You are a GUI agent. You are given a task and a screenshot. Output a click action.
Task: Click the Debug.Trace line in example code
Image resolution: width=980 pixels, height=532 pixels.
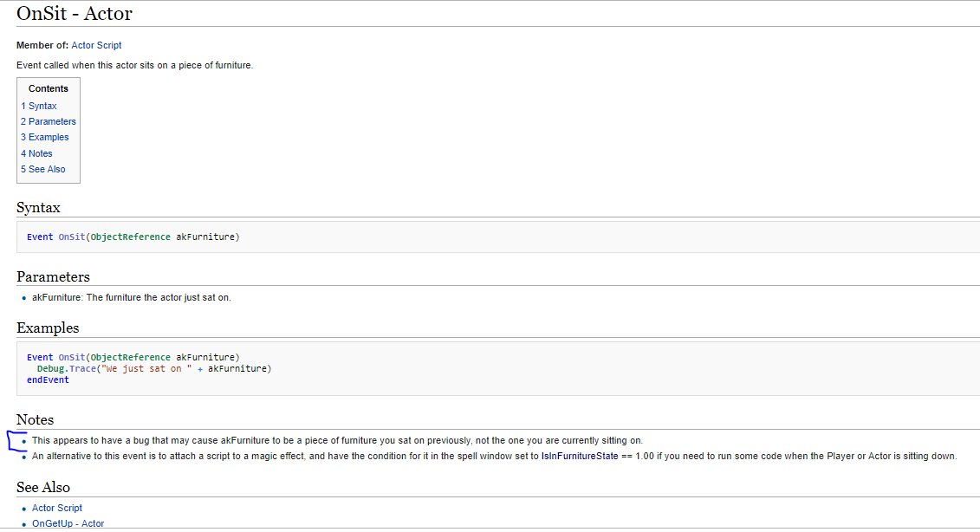click(153, 368)
